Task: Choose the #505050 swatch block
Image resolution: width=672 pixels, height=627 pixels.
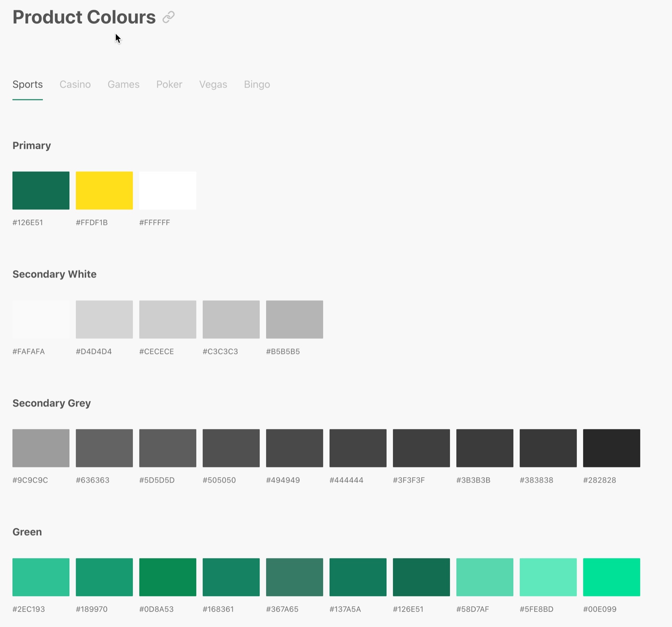Action: point(231,448)
